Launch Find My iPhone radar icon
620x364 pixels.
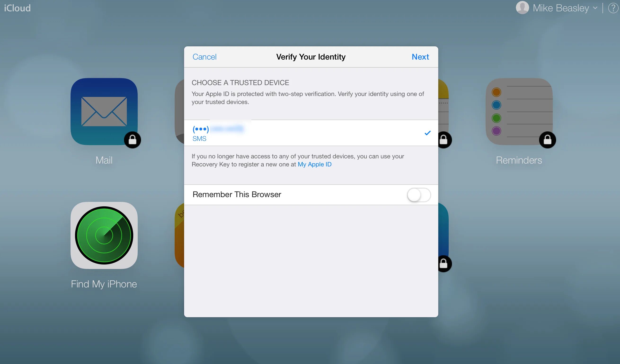104,235
